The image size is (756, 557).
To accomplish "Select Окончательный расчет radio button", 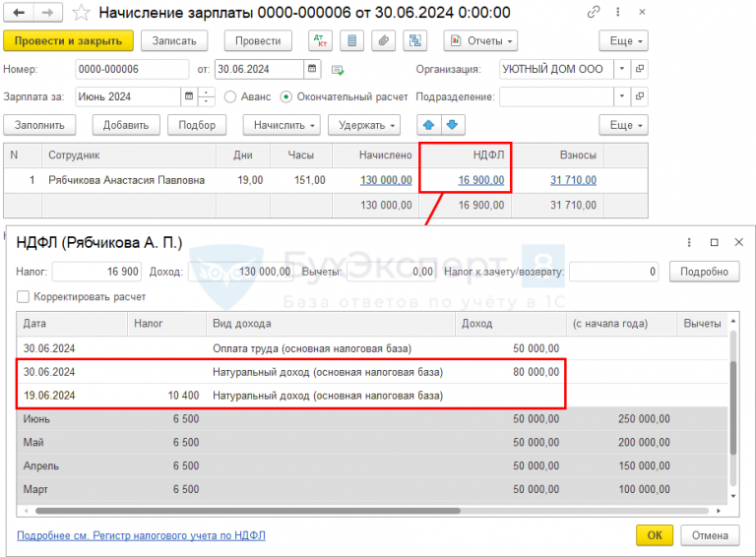I will 285,96.
